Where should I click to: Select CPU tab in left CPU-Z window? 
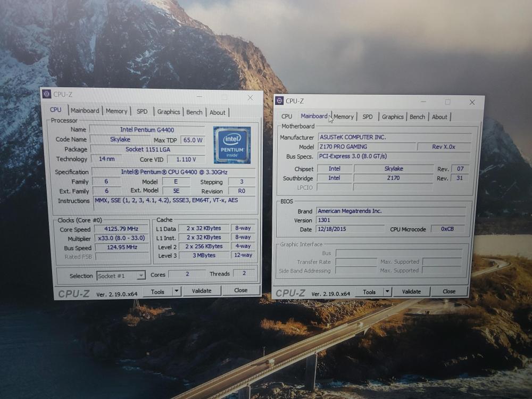[x=56, y=110]
